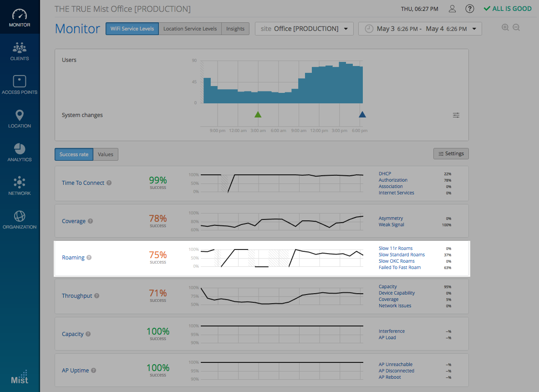Click the AP Load classifier
The height and width of the screenshot is (392, 539).
[x=387, y=338]
